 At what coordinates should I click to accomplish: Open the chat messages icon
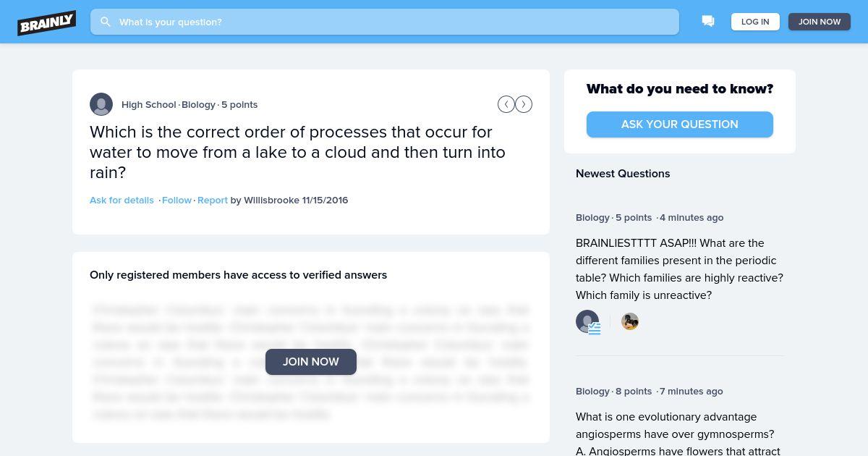(708, 22)
